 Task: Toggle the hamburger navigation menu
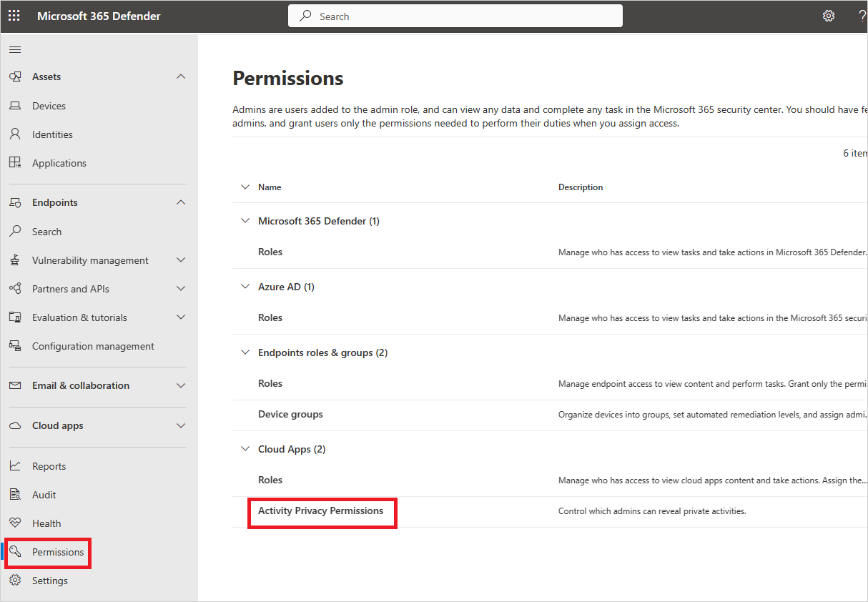point(14,49)
